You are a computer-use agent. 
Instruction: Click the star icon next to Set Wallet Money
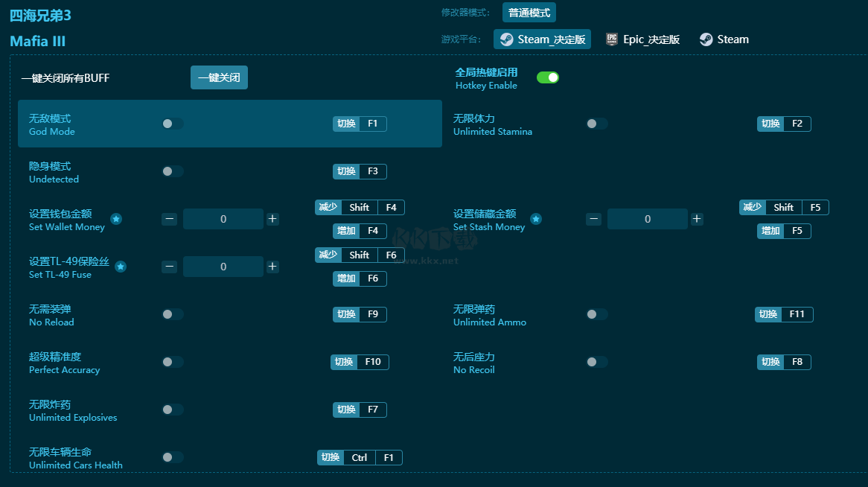[x=115, y=219]
